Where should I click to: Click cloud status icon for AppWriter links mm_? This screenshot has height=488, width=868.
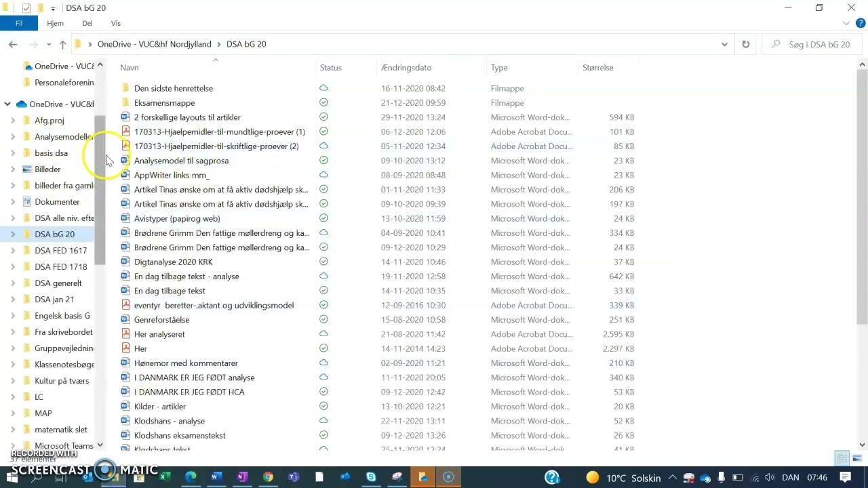pyautogui.click(x=323, y=175)
